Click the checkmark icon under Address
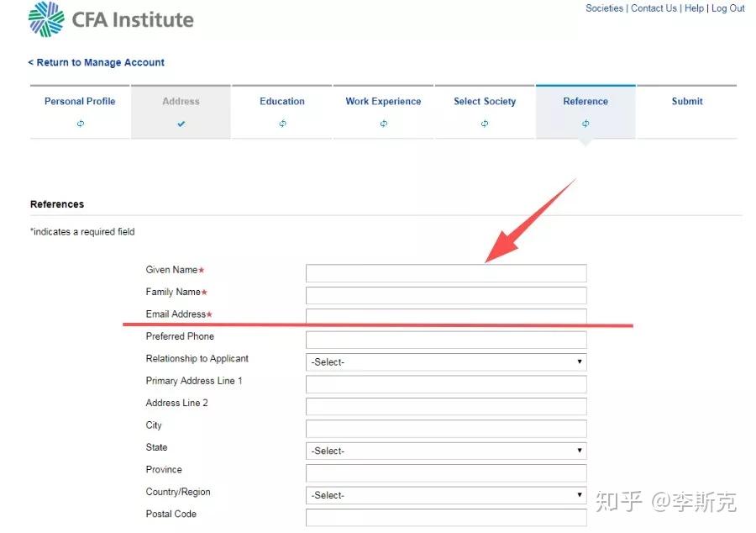The image size is (756, 533). coord(181,124)
